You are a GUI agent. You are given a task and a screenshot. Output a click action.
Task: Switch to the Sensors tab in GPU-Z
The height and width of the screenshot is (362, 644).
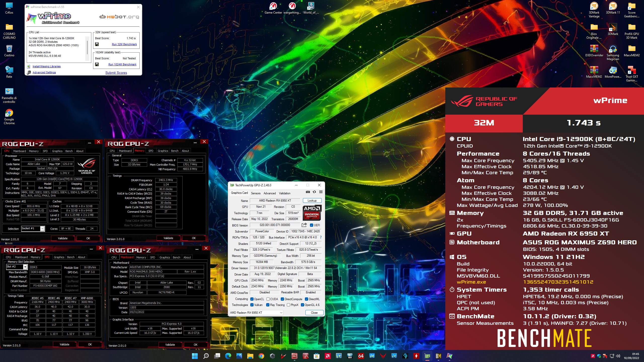[x=256, y=193]
